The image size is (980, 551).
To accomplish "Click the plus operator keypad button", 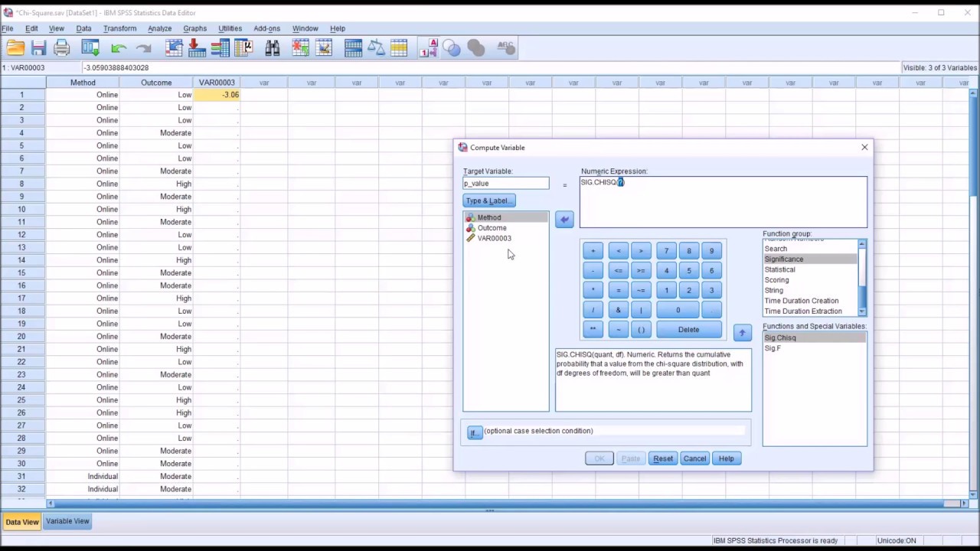I will [x=593, y=251].
